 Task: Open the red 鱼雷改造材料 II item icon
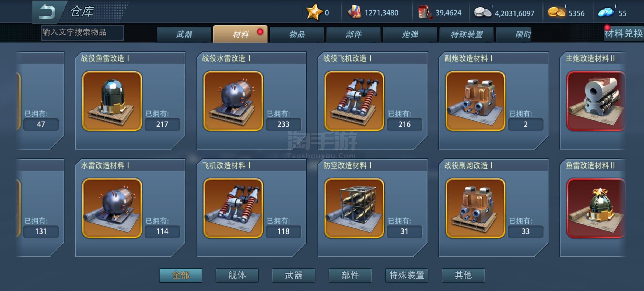tap(596, 208)
